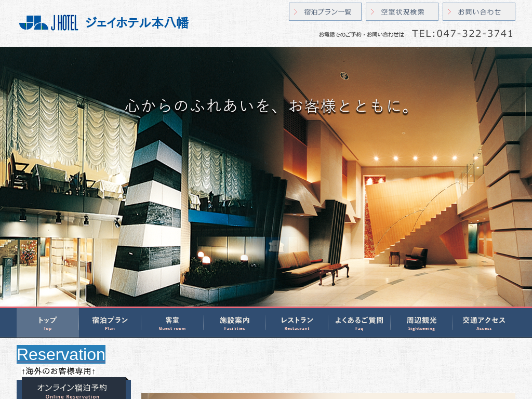Viewport: 532px width, 399px height.
Task: Click the red chevron beside 空室状況検索
Action: coord(372,12)
